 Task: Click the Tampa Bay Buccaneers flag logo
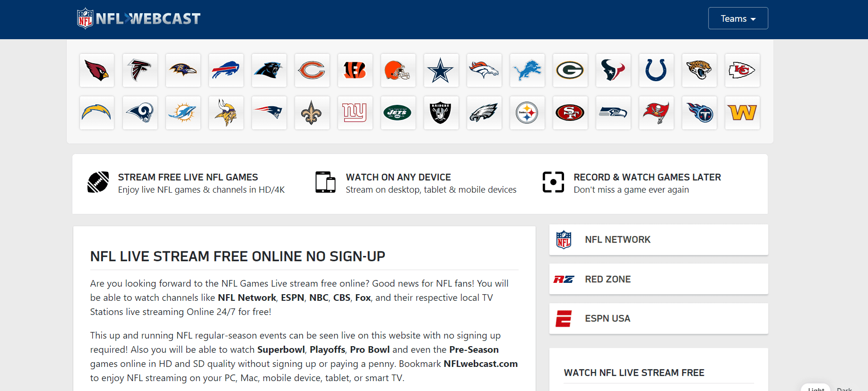pyautogui.click(x=656, y=113)
